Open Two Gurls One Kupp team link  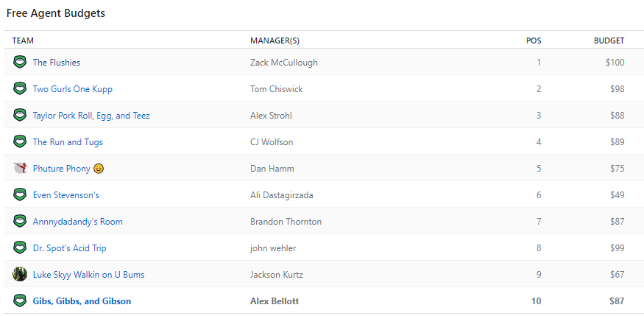[73, 89]
